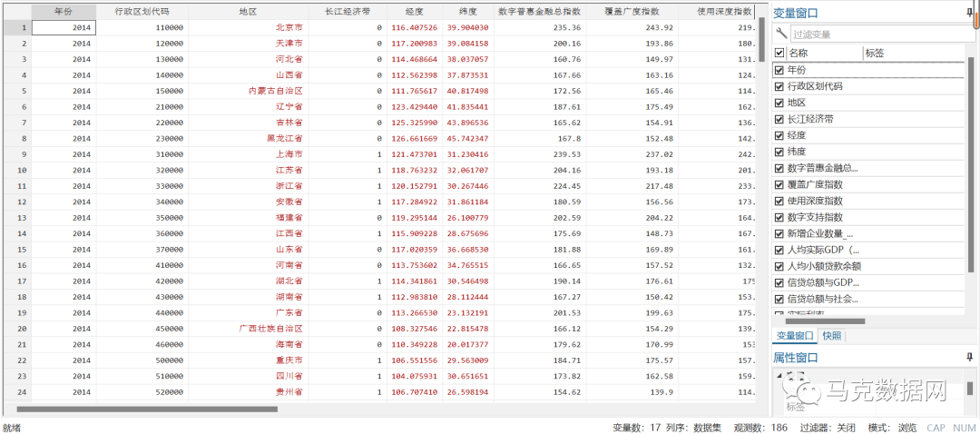Uncheck the 年份 variable
Screen dimensions: 980x434
pos(779,69)
